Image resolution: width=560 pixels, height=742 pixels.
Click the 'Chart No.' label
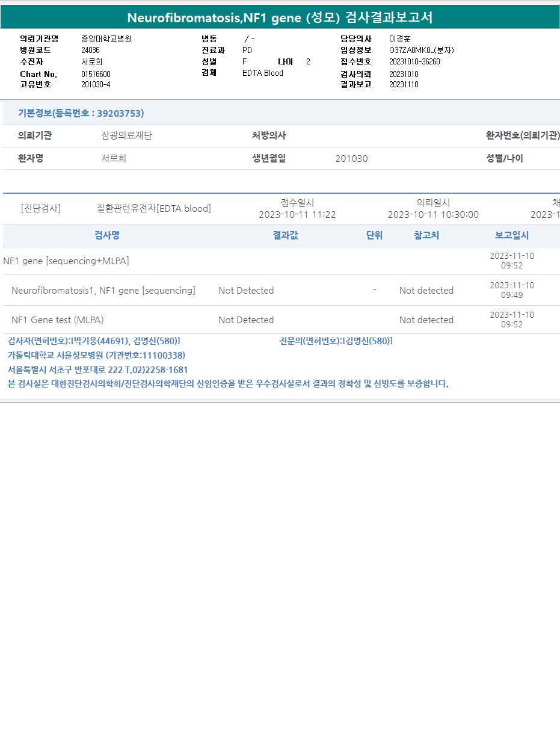(38, 74)
